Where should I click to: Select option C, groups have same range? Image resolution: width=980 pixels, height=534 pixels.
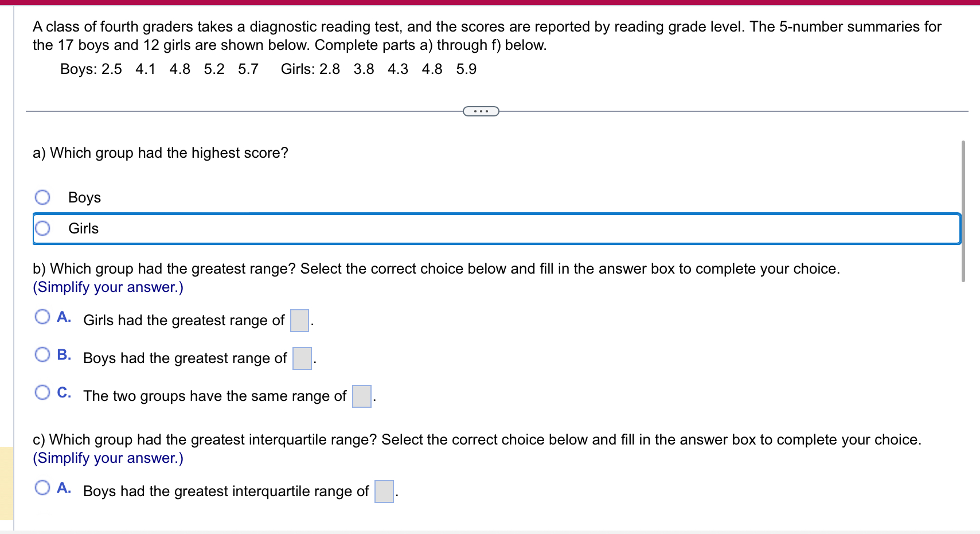click(42, 392)
